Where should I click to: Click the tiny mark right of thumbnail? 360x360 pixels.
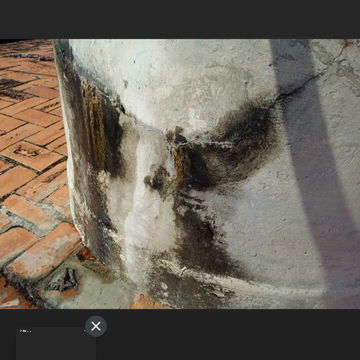pos(84,331)
